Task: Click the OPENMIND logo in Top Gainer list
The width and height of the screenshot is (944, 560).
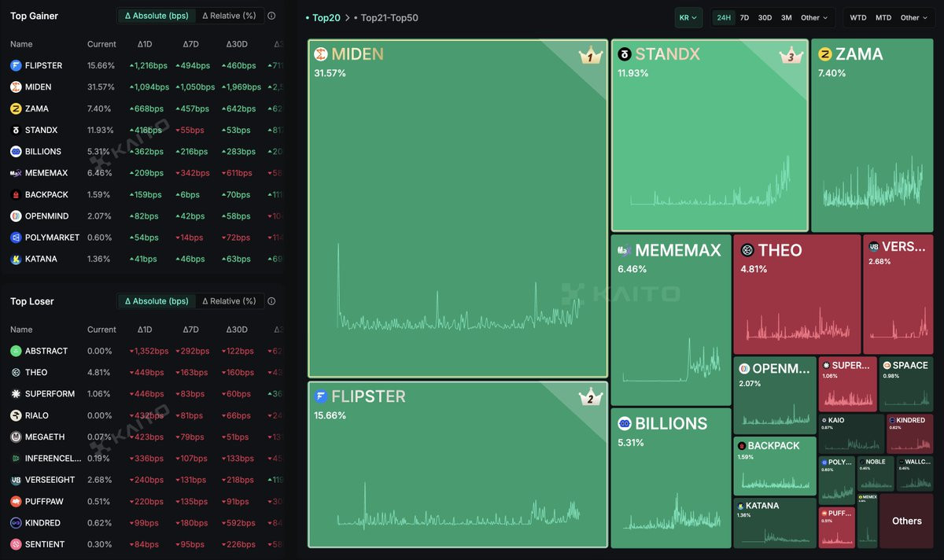Action: 16,216
